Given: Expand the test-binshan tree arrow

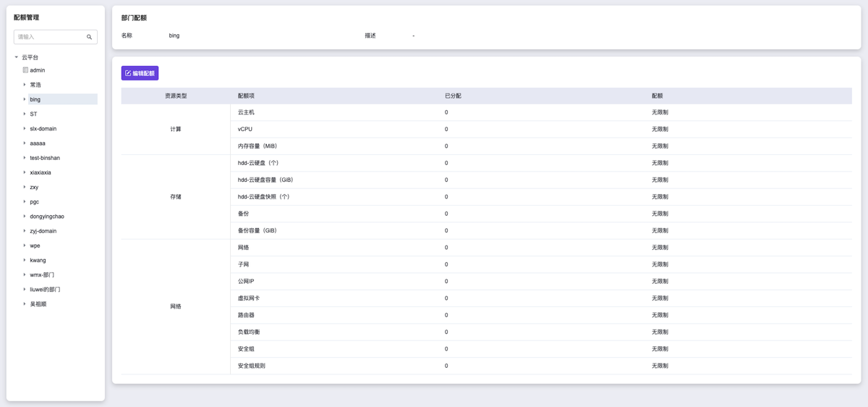Looking at the screenshot, I should point(25,158).
